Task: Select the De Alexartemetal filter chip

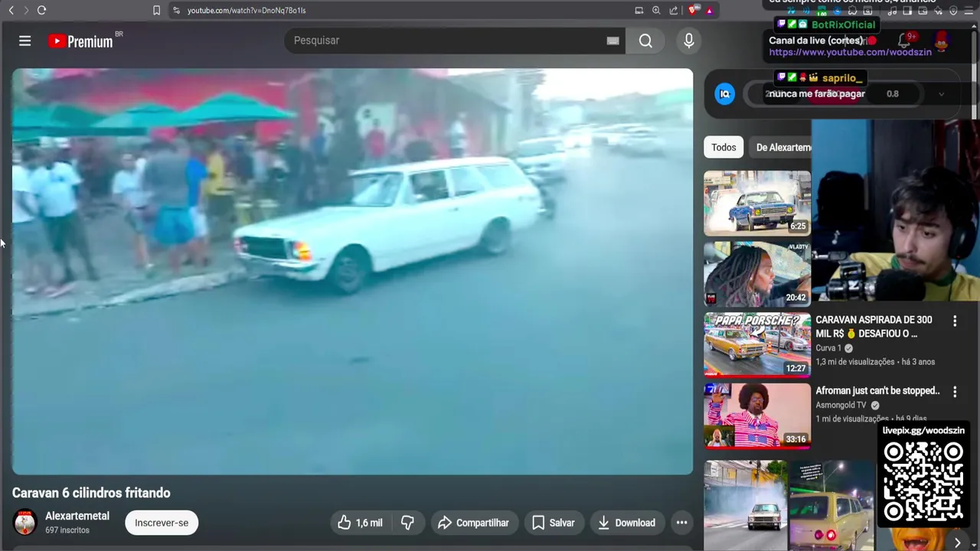Action: [782, 148]
